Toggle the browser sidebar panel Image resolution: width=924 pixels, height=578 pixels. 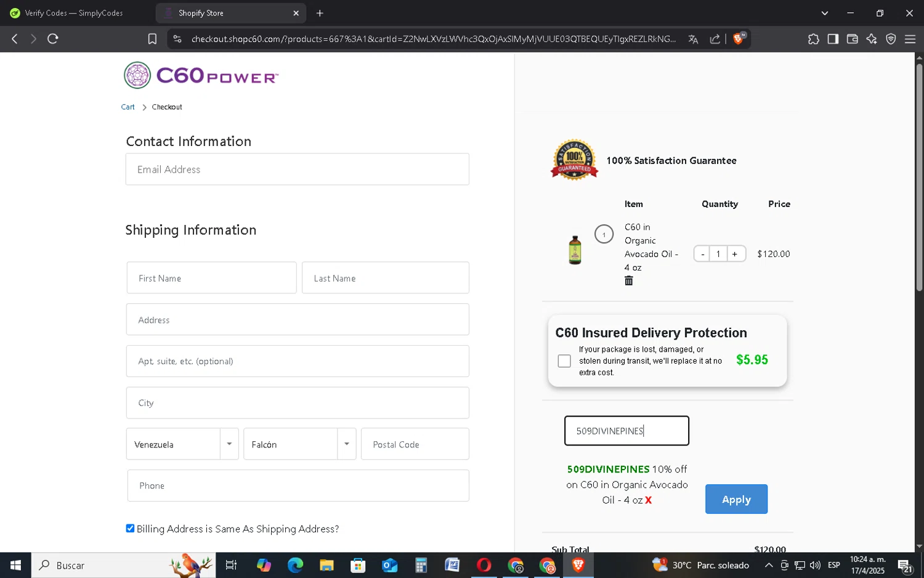point(833,39)
